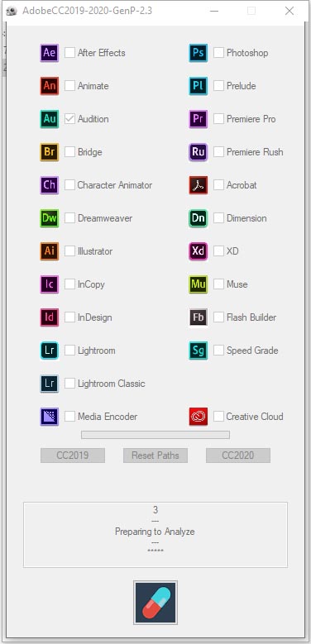
Task: Enable the Speed Grade checkbox
Action: (x=219, y=350)
